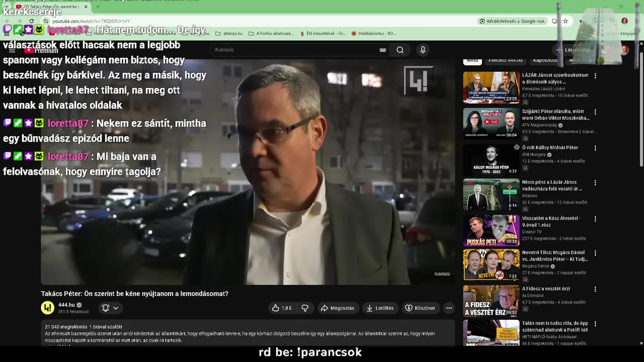Open options menu for Szijjártó Péter elárulta video
Screen dimensions: 644x362
pos(595,112)
